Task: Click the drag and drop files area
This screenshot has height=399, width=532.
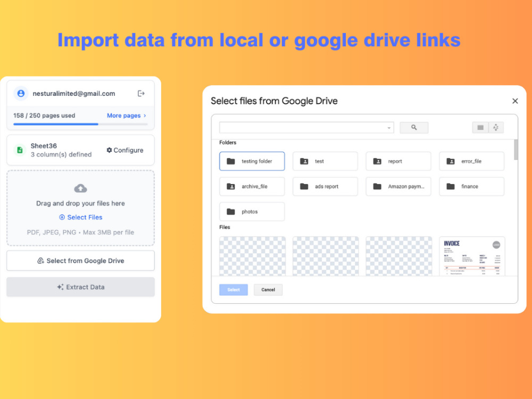Action: [x=80, y=208]
